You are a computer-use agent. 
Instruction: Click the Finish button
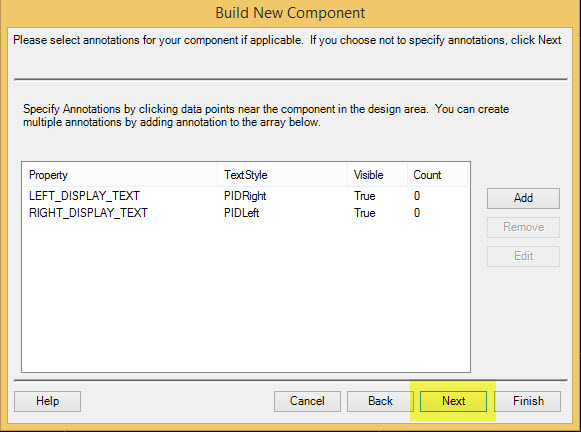(x=528, y=401)
